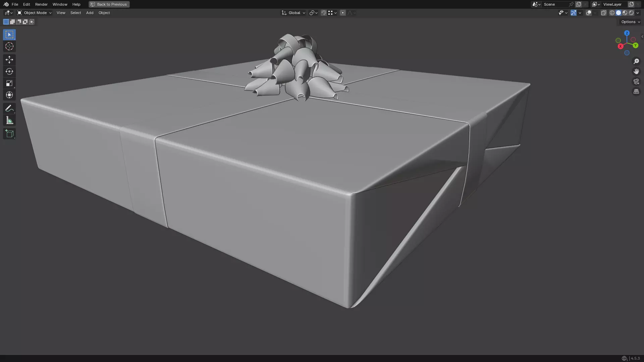The width and height of the screenshot is (644, 362).
Task: Select the Scale tool
Action: 9,83
